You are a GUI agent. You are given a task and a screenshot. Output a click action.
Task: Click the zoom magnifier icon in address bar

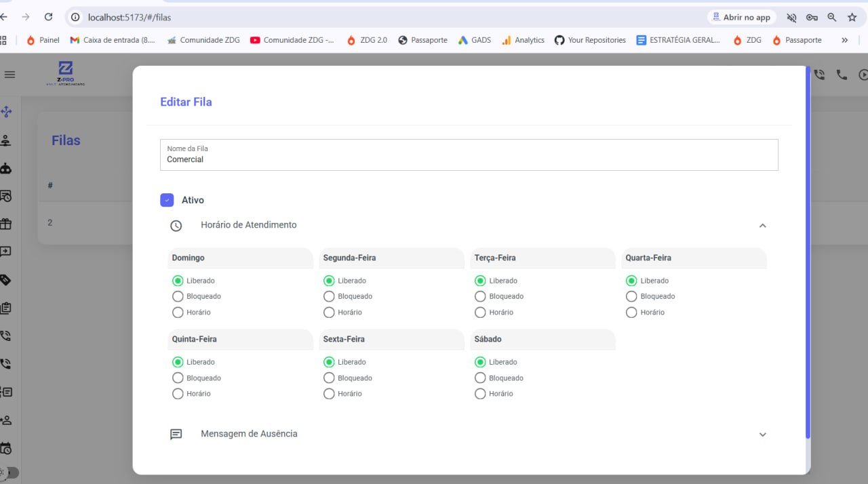pos(831,17)
